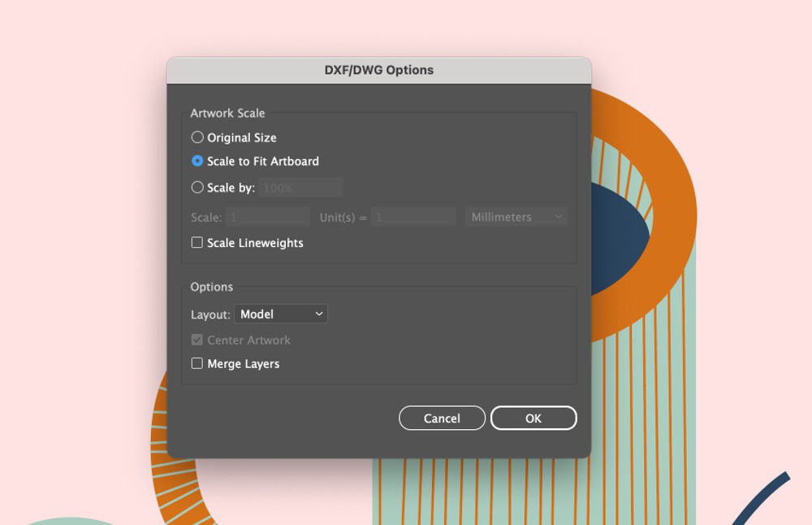The height and width of the screenshot is (525, 812).
Task: Click the DXF/DWG Options title bar
Action: tap(377, 70)
